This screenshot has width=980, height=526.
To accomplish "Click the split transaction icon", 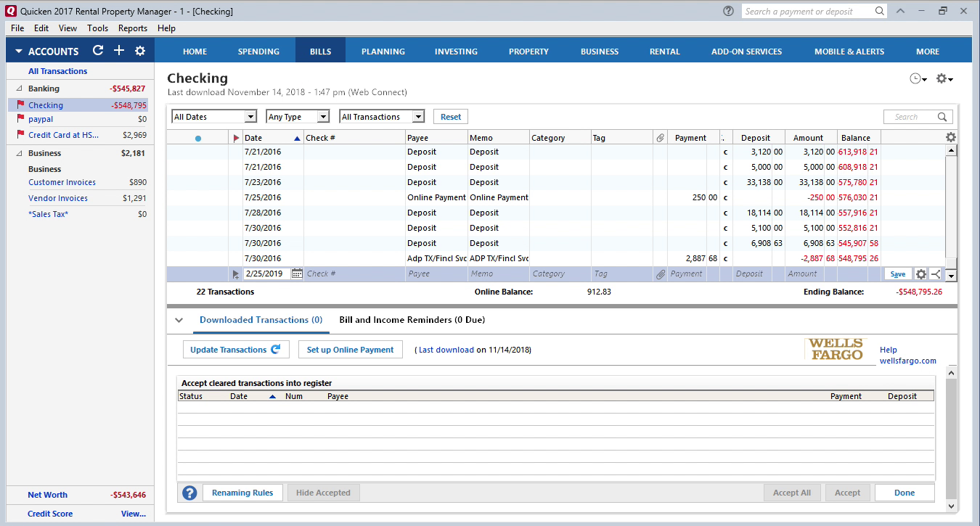I will [x=935, y=274].
